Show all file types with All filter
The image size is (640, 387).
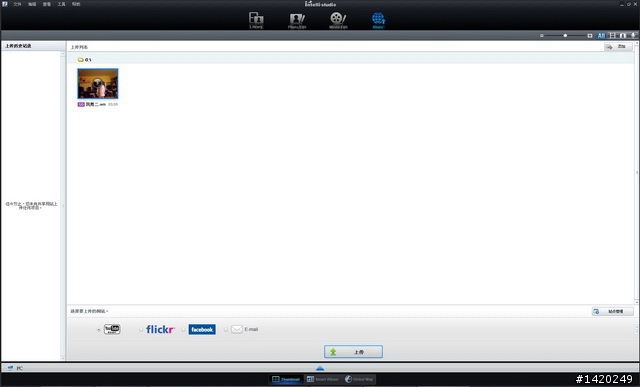tap(601, 36)
